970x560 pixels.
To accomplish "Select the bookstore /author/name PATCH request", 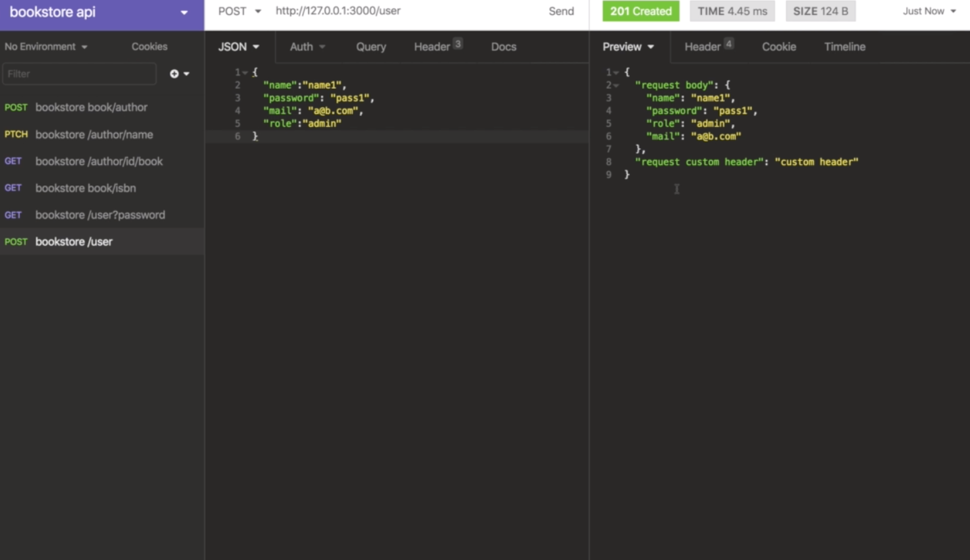I will coord(94,134).
